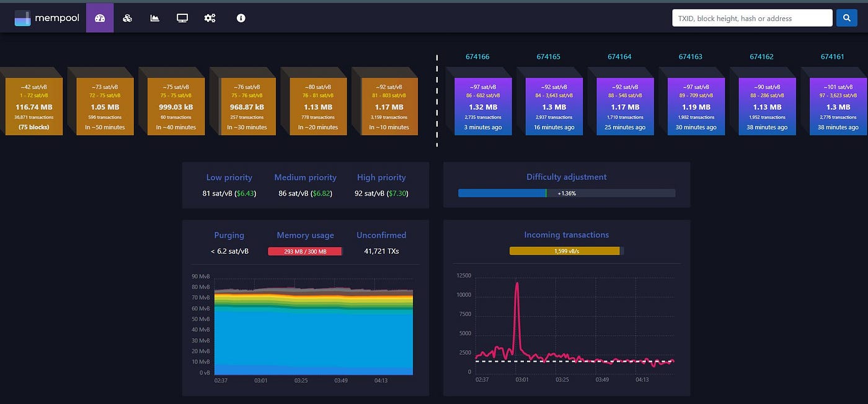Image resolution: width=868 pixels, height=404 pixels.
Task: Open the About info circle icon
Action: pyautogui.click(x=241, y=18)
